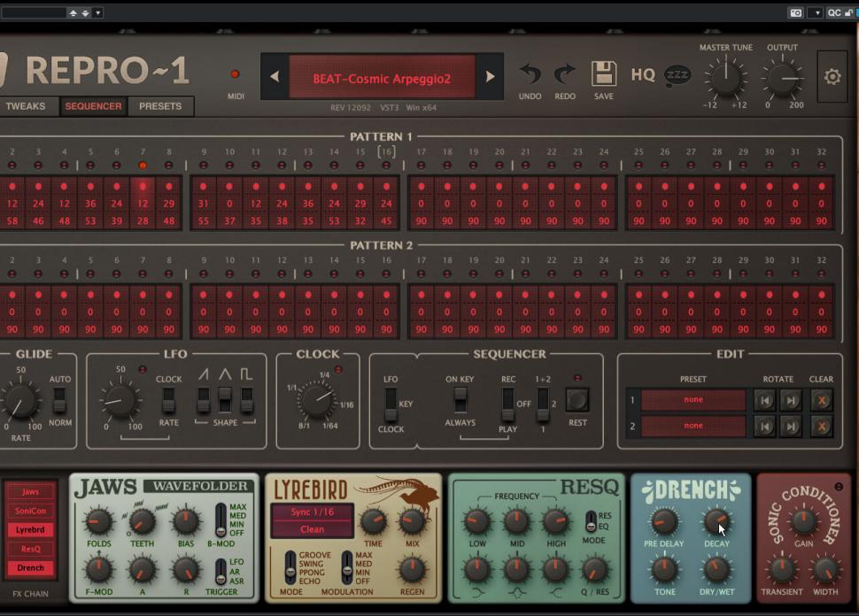Select Jaws in the FX chain

(x=30, y=492)
